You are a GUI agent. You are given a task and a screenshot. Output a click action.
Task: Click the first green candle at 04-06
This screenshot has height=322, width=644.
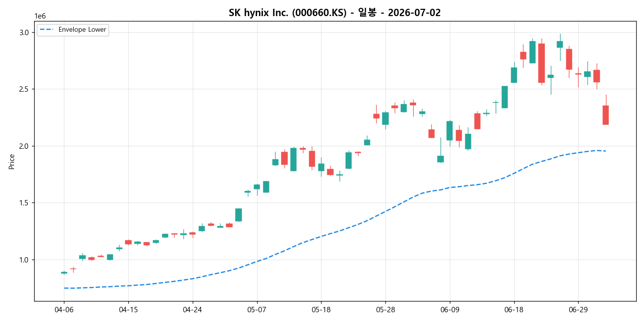(64, 273)
